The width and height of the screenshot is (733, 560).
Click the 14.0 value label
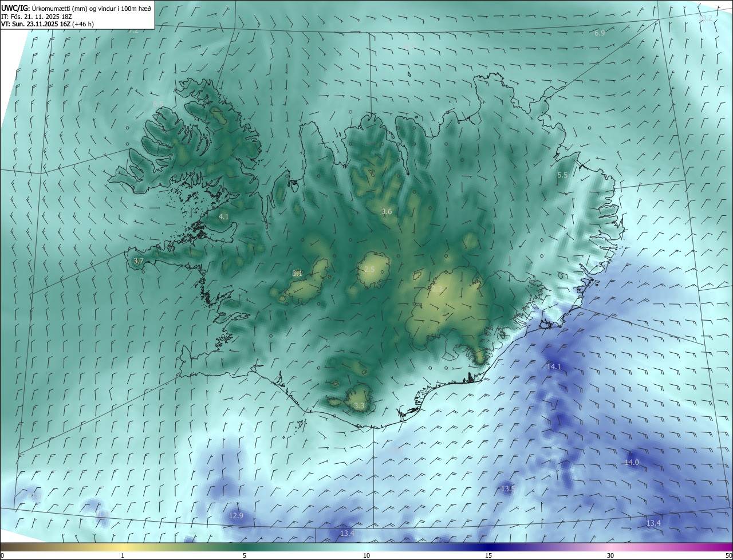tap(632, 462)
